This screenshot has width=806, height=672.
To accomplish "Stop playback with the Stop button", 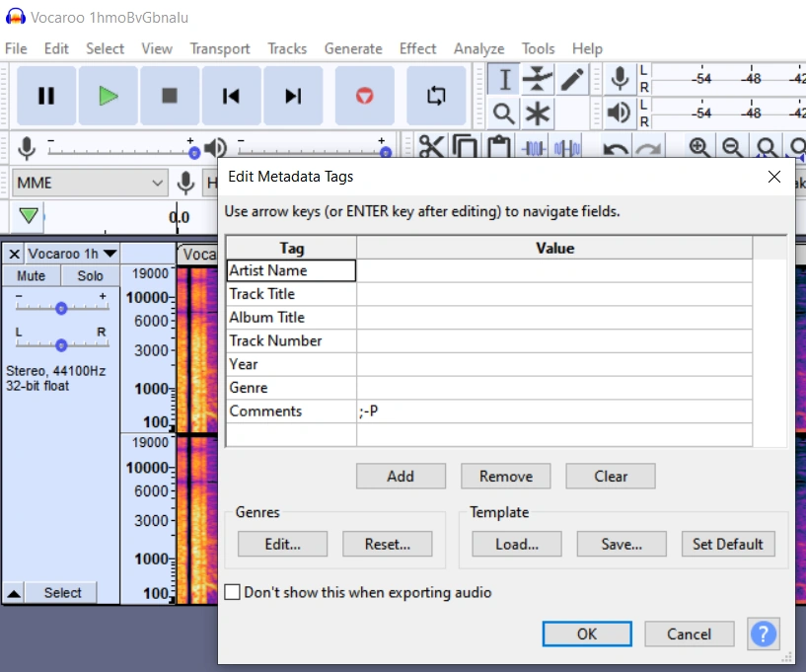I will 170,96.
